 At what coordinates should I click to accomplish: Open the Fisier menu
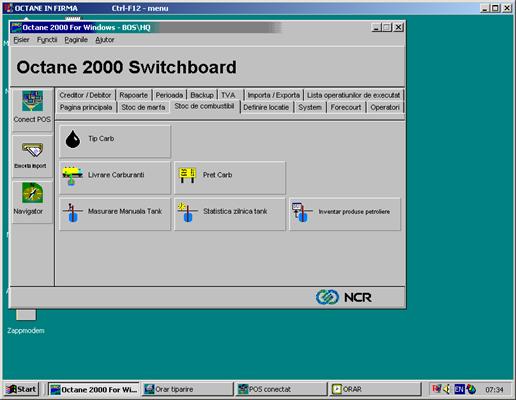(21, 40)
